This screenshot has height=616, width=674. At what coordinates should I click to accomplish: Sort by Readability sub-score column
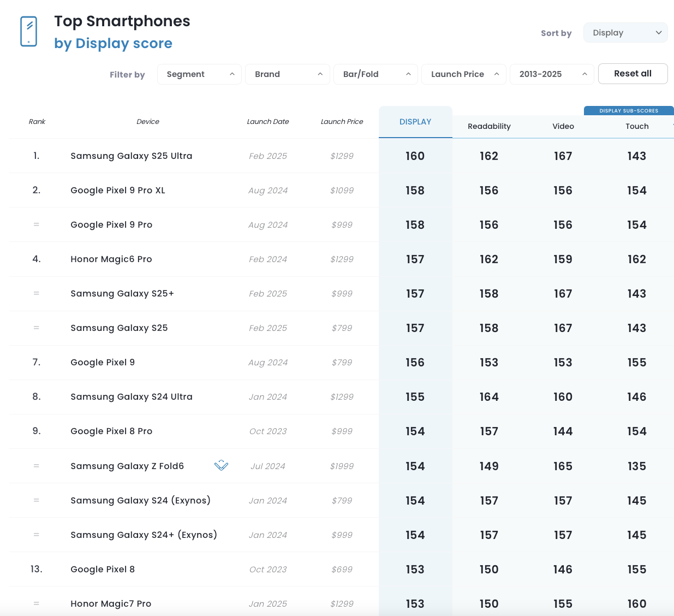(489, 126)
